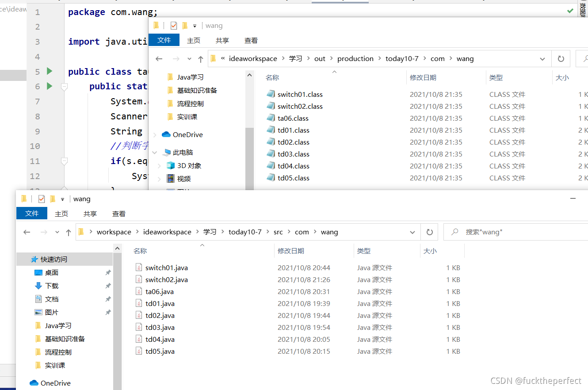The height and width of the screenshot is (390, 588).
Task: Refresh the upper Explorer window
Action: point(561,59)
